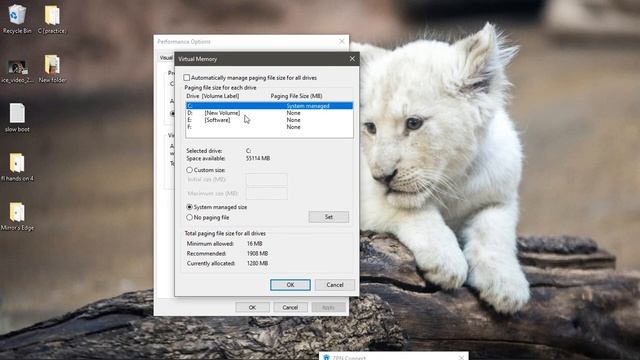Select drive E: Software row
Screen dimensions: 640x360
[x=269, y=120]
